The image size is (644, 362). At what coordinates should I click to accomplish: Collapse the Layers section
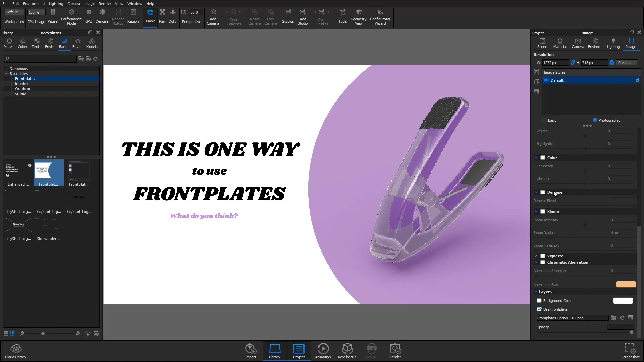point(536,292)
